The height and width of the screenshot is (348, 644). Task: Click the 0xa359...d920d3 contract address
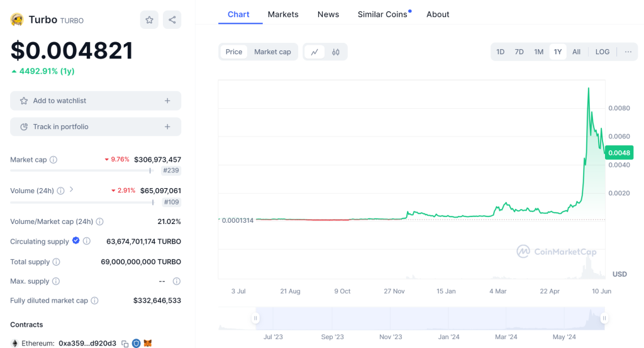(87, 344)
